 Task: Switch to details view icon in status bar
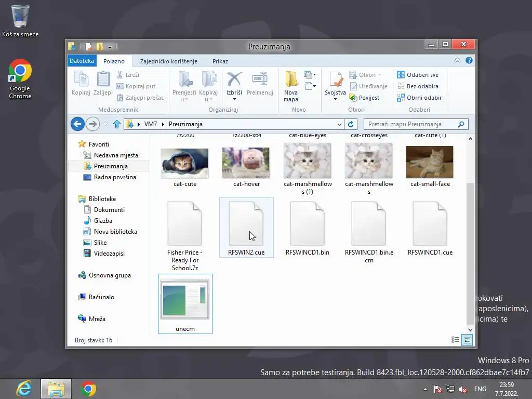point(455,340)
